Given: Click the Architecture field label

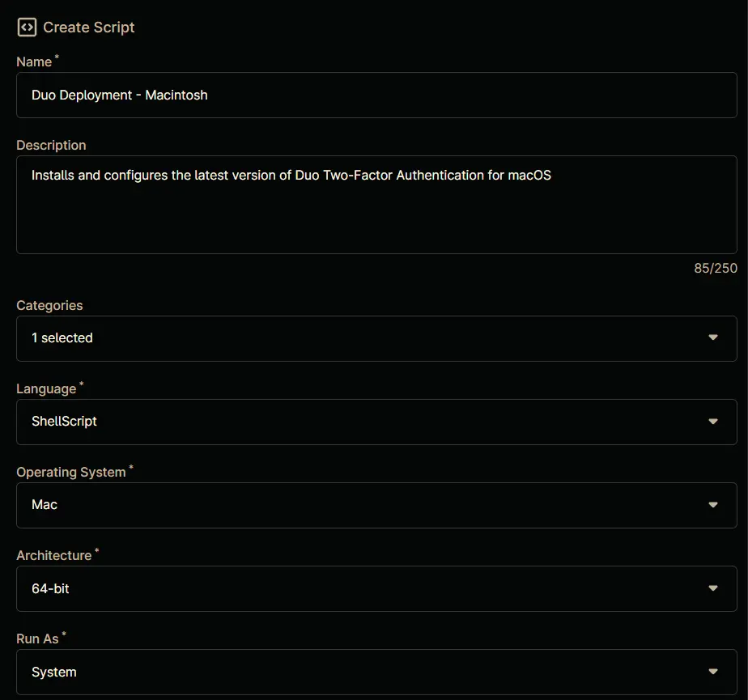Looking at the screenshot, I should [x=54, y=556].
